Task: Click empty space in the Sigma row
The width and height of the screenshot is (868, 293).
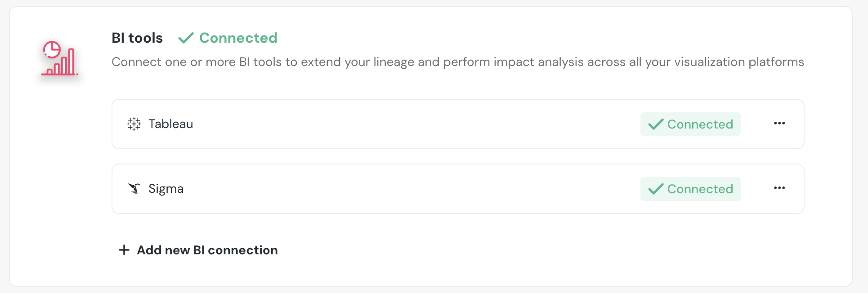Action: coord(405,189)
